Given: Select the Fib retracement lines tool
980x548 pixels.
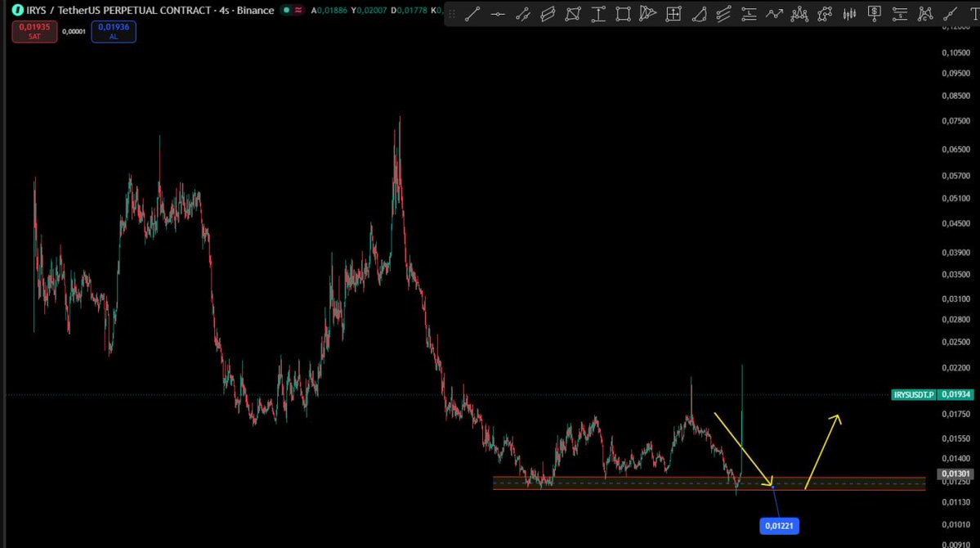Looking at the screenshot, I should click(x=749, y=14).
